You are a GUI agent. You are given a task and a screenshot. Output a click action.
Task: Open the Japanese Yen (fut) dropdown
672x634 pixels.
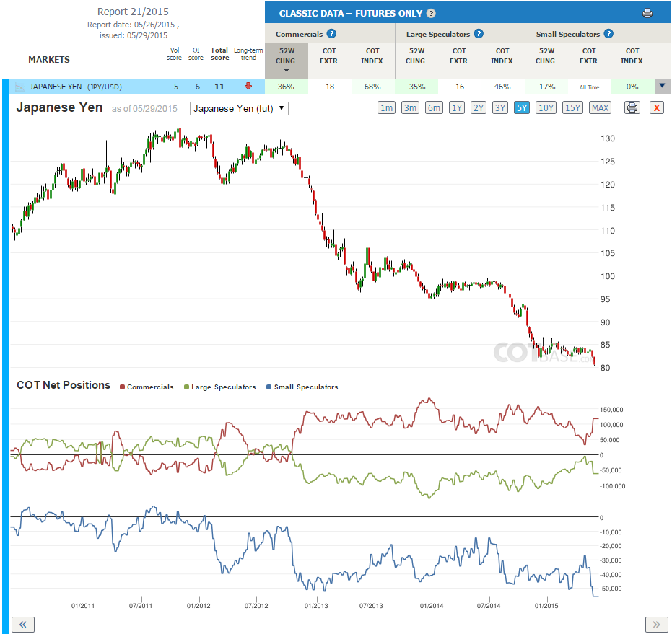pos(239,108)
